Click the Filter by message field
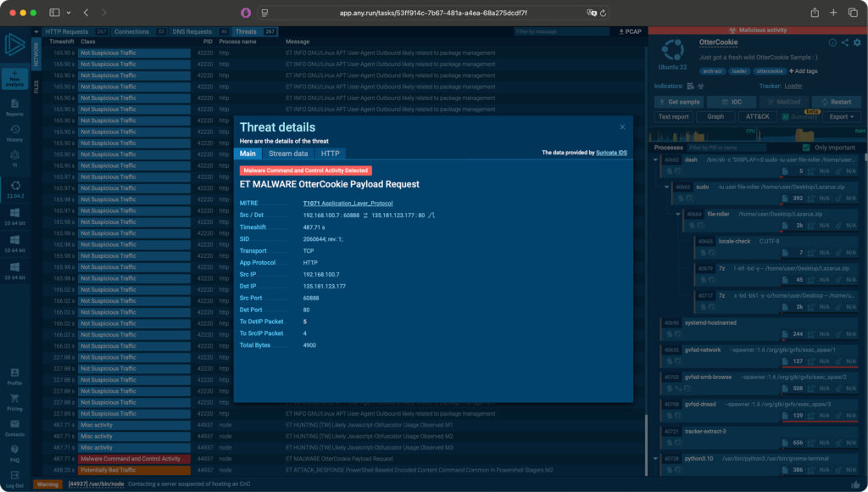Screen dimensions: 868x492 click(x=559, y=31)
